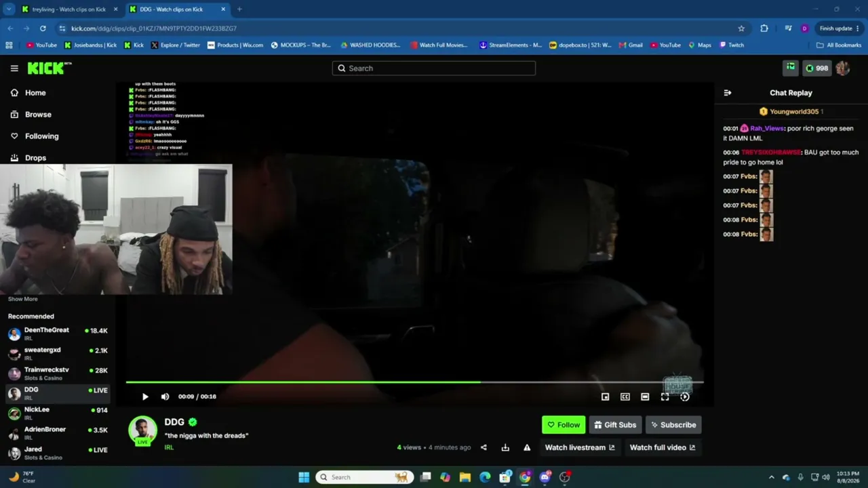Download the clip via the download icon
This screenshot has width=868, height=488.
(x=505, y=447)
